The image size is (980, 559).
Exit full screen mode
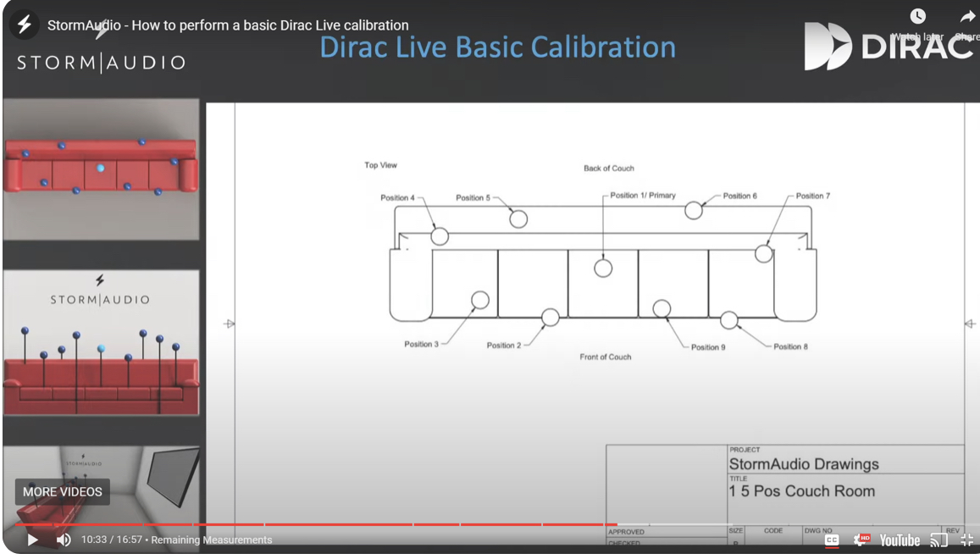pos(966,540)
